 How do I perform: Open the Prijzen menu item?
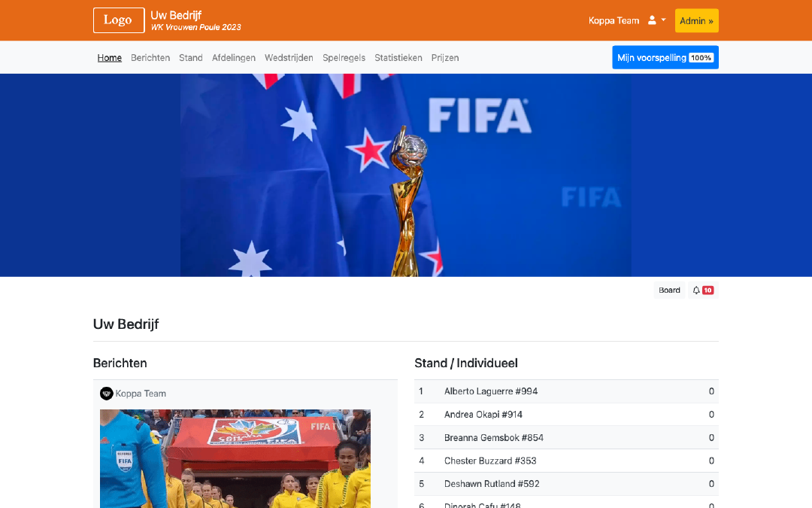point(445,57)
